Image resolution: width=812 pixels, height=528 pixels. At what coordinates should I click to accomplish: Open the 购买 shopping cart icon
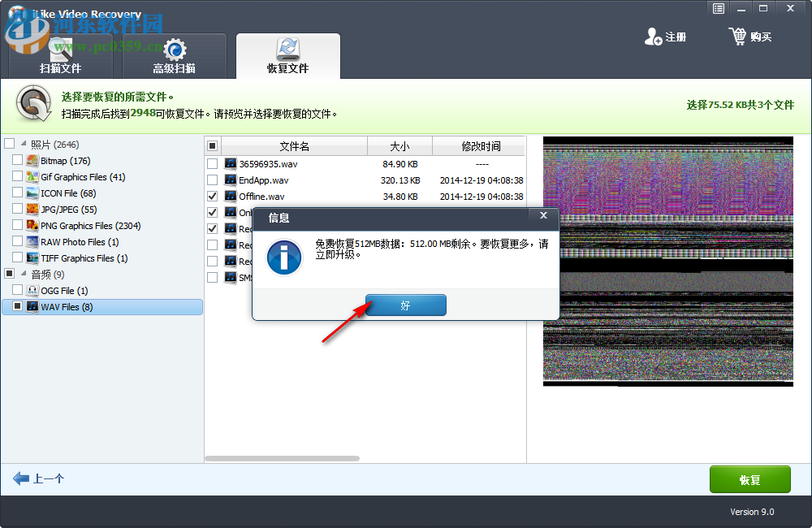(x=739, y=36)
